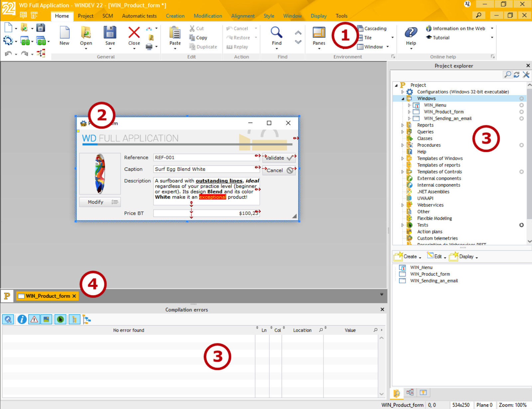
Task: Click the magnifier search icon in Project explorer
Action: click(x=507, y=74)
